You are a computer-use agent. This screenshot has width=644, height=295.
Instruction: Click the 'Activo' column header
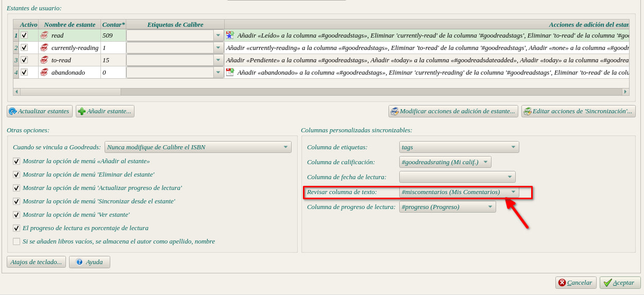[x=29, y=24]
